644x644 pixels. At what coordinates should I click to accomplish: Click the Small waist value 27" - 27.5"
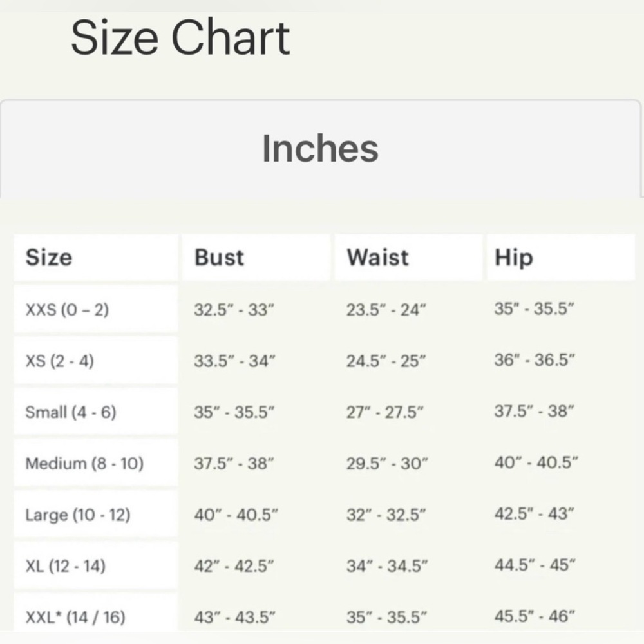tap(385, 412)
